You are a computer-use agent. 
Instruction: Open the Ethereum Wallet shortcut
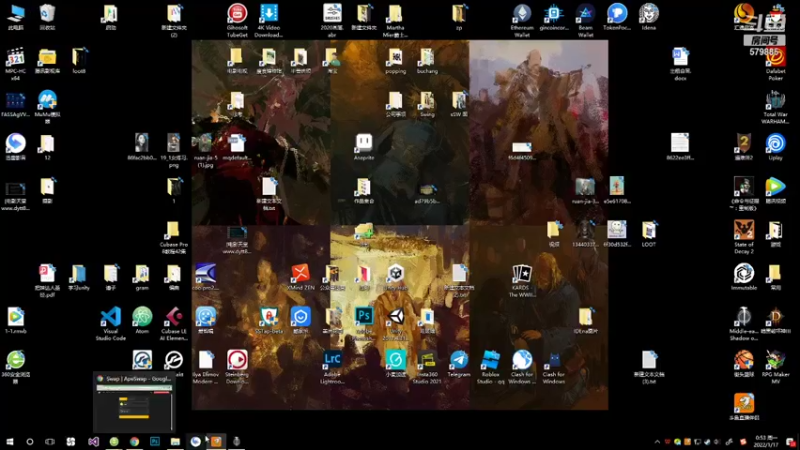click(522, 20)
